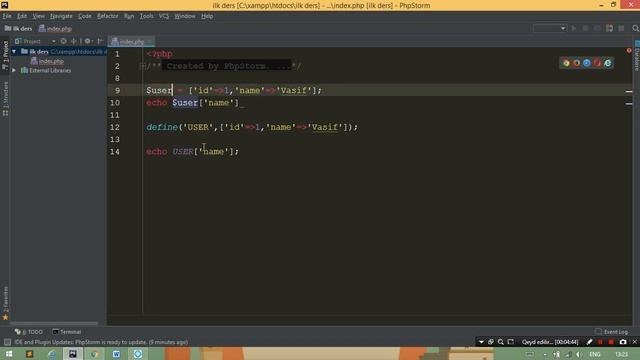Image resolution: width=640 pixels, height=360 pixels.
Task: Open the Terminal tool window
Action: pos(67,332)
